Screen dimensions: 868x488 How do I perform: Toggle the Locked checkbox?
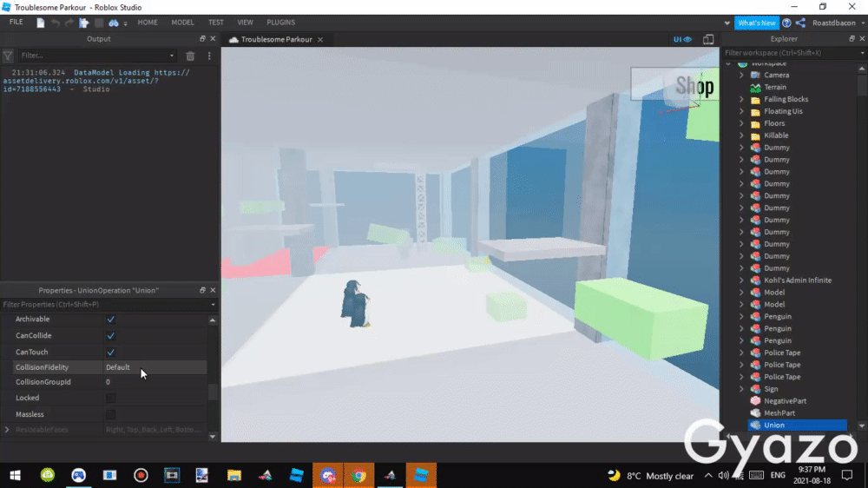[x=111, y=398]
